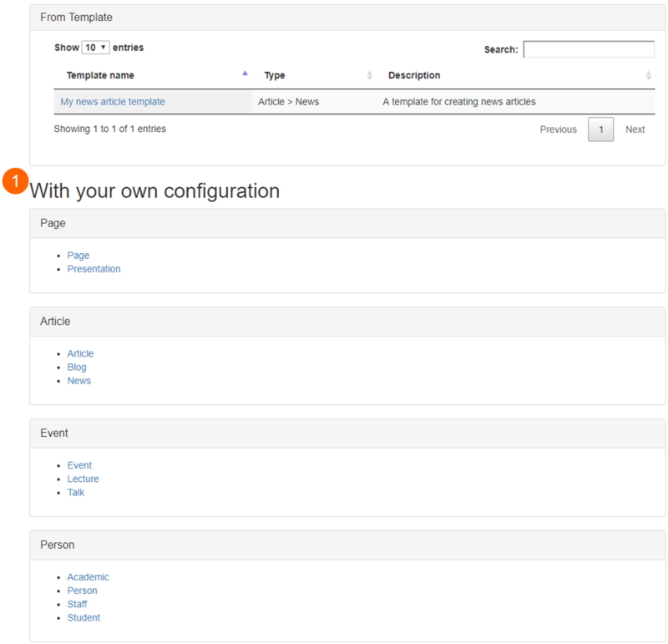
Task: Choose Student person type link
Action: 83,618
